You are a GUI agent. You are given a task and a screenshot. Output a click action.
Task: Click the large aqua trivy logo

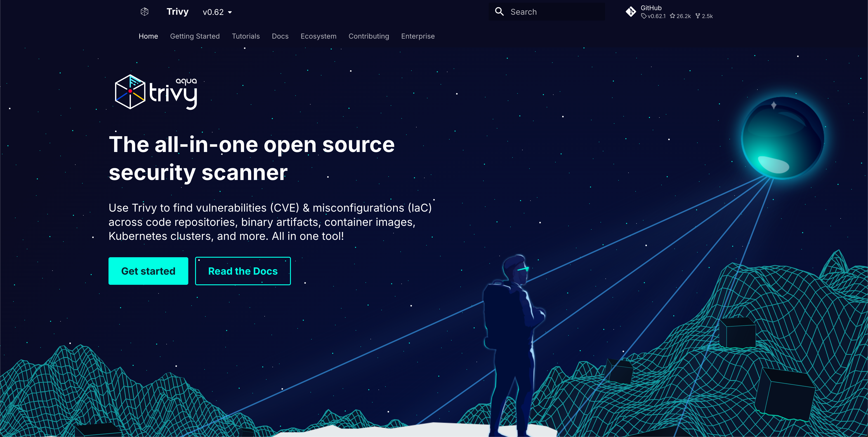156,92
